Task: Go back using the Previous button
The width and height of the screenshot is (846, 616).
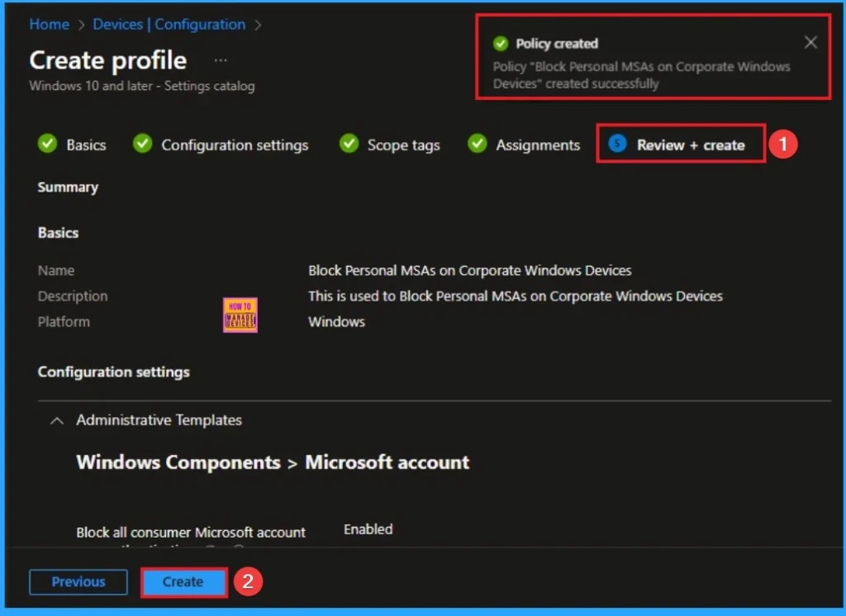Action: [x=78, y=581]
